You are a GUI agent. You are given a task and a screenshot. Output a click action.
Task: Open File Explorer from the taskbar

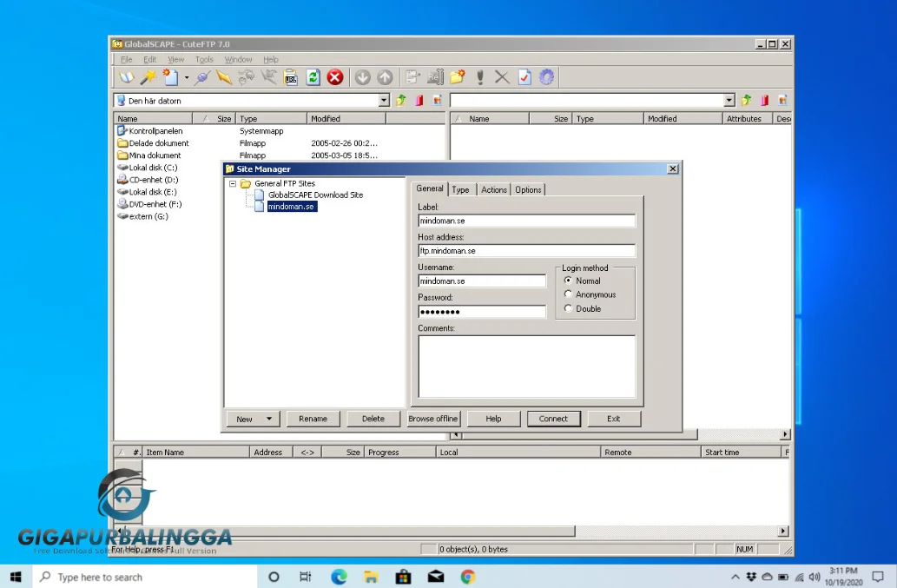(371, 577)
